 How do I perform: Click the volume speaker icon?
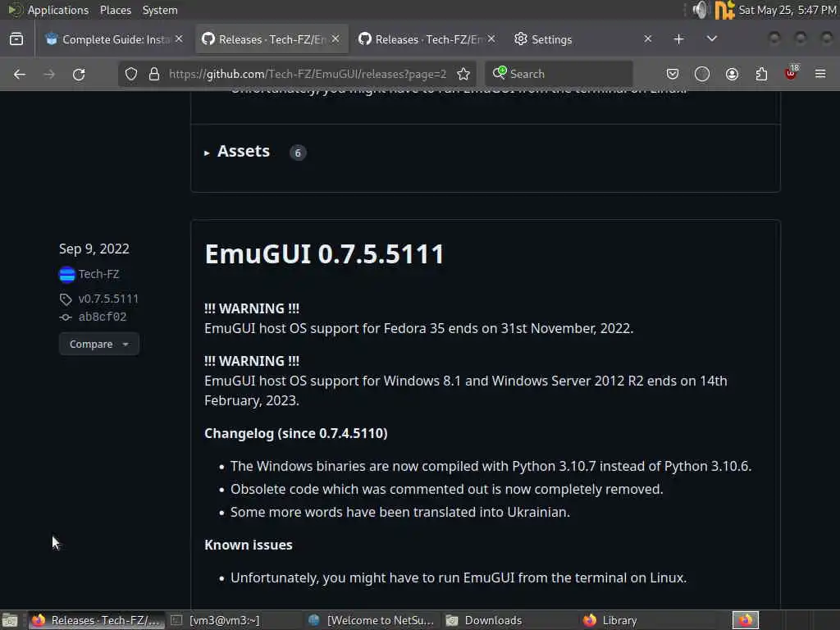point(701,10)
